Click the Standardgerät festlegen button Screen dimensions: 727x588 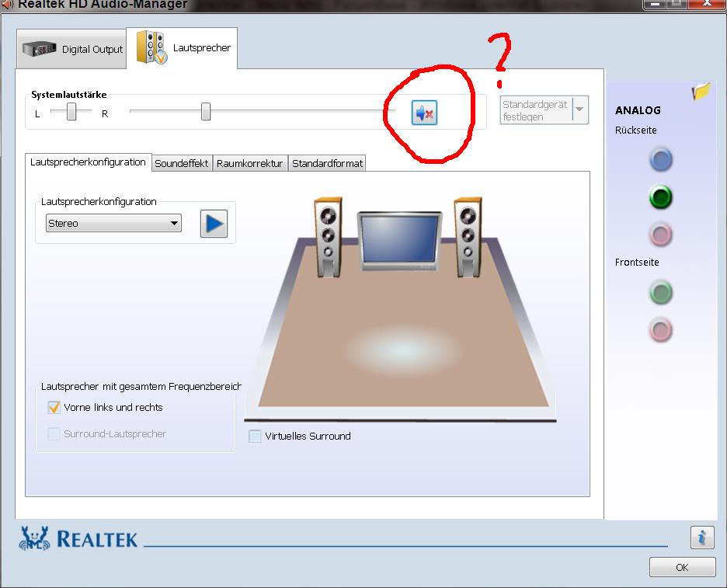536,110
